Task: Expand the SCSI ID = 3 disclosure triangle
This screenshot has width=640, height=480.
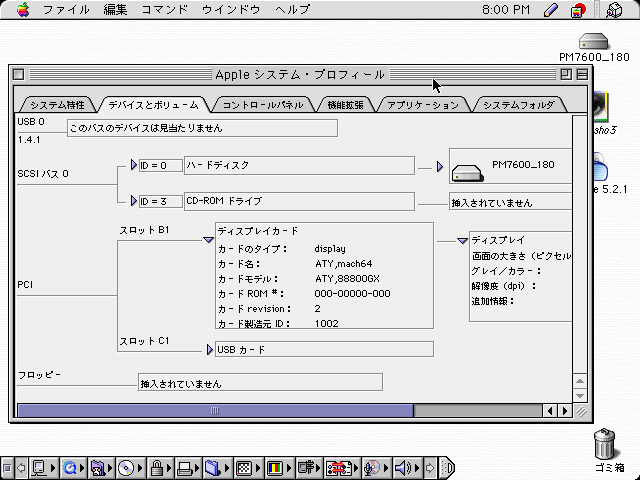Action: (133, 200)
